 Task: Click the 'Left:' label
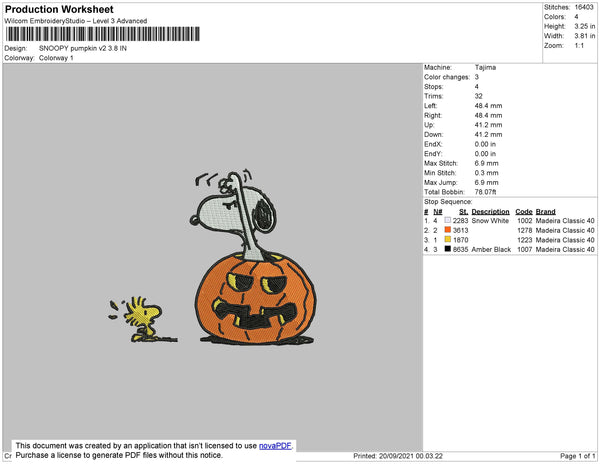[x=430, y=106]
